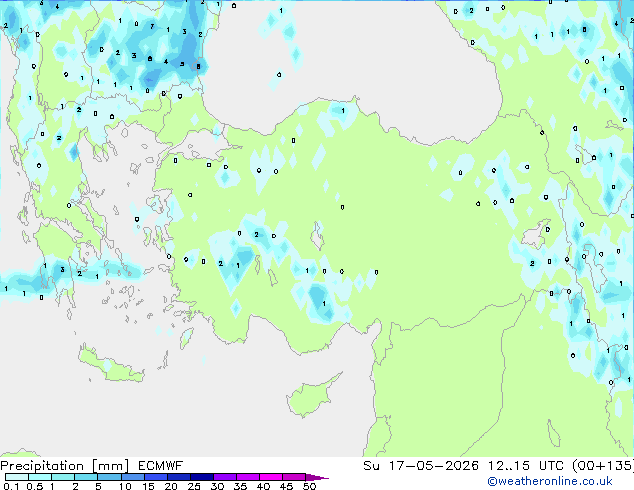Click the island of Cyprus on the map

point(311,396)
